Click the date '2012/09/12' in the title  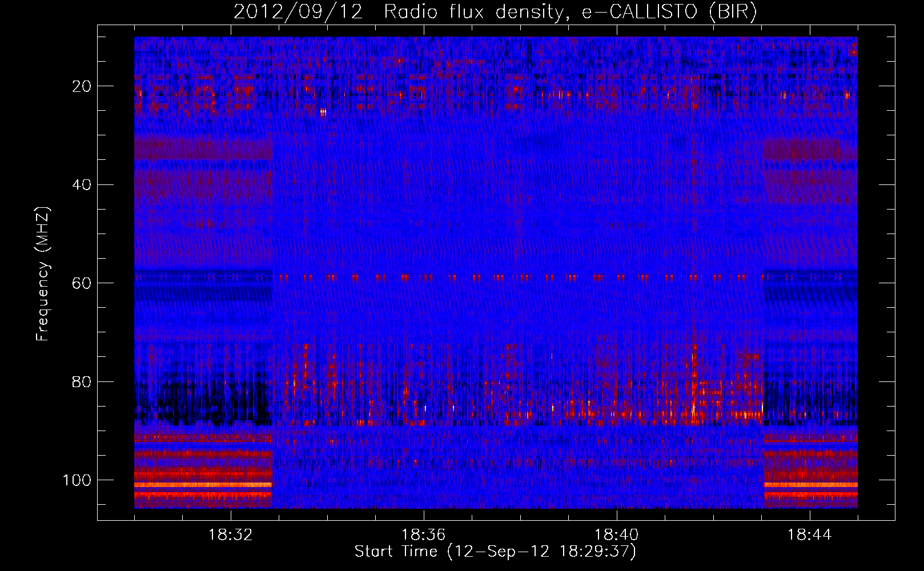click(298, 12)
